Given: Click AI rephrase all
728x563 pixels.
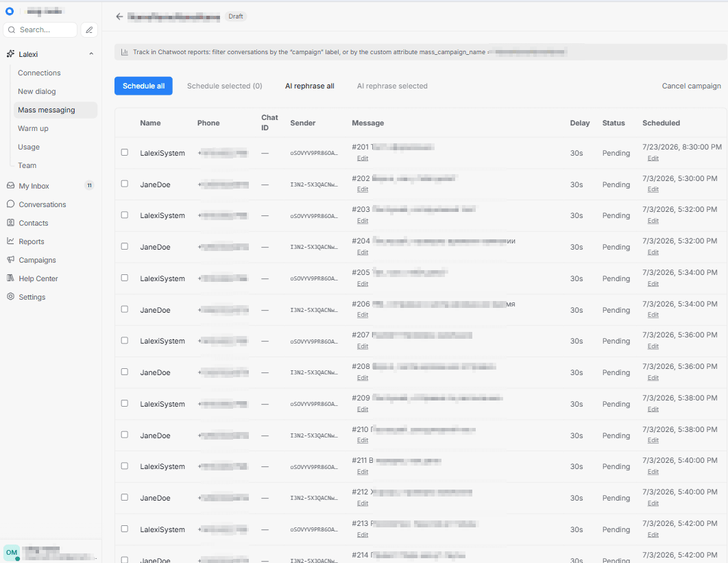Looking at the screenshot, I should [310, 86].
